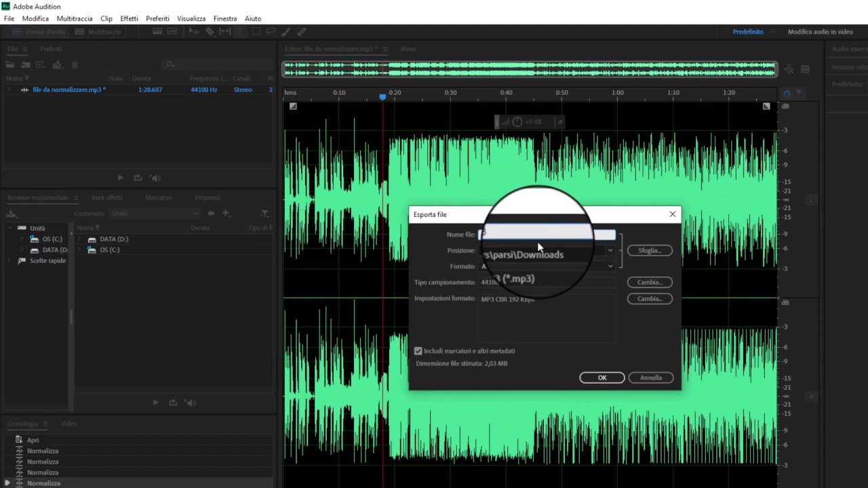The image size is (868, 488).
Task: Click the Media Browser import icon
Action: click(11, 213)
